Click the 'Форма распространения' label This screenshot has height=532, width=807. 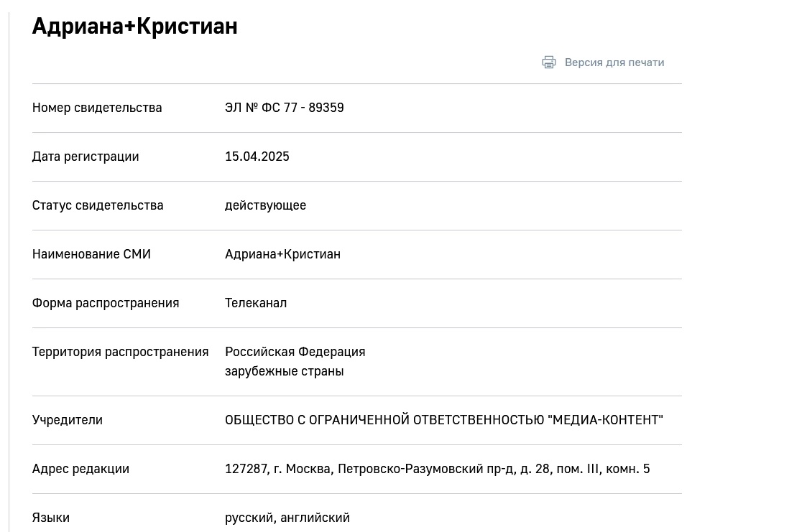point(106,303)
